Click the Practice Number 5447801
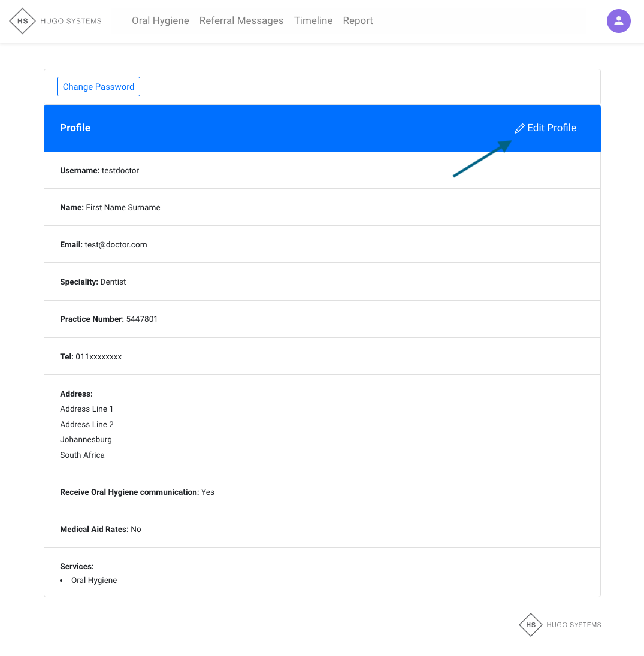The width and height of the screenshot is (644, 656). click(142, 319)
